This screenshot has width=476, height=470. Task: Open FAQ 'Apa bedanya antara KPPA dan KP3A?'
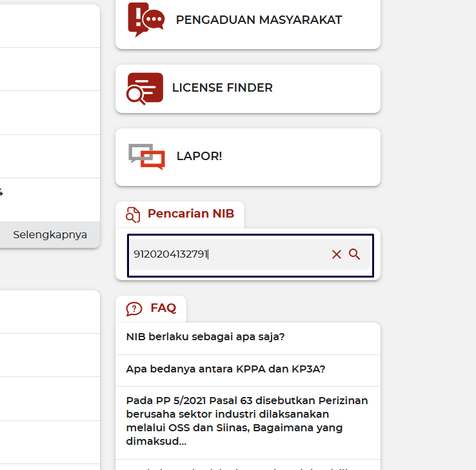tap(248, 369)
